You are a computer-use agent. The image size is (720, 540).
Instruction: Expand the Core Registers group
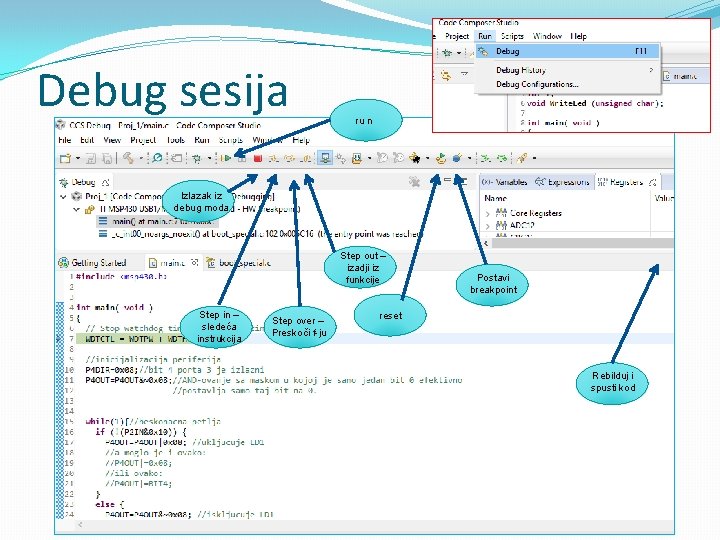tap(487, 214)
